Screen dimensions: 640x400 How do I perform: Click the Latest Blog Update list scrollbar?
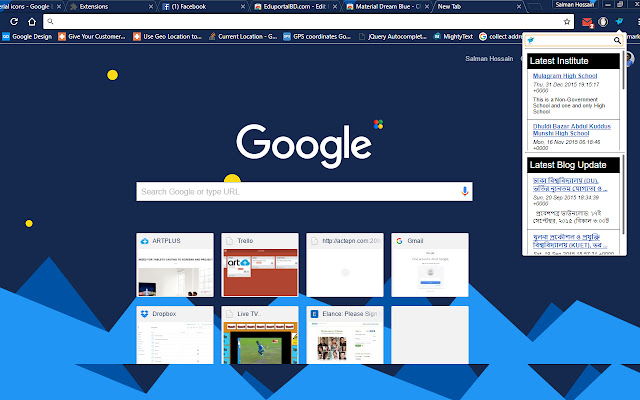pyautogui.click(x=623, y=195)
